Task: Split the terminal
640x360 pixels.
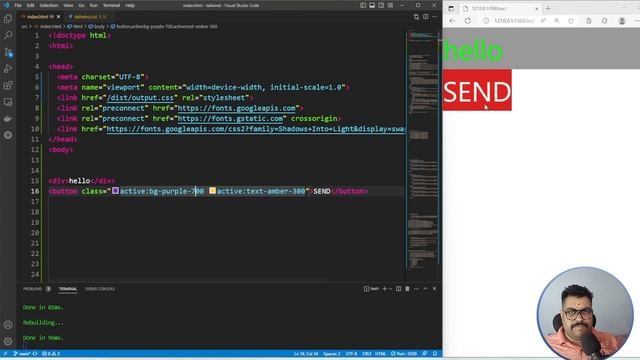Action: [x=398, y=289]
